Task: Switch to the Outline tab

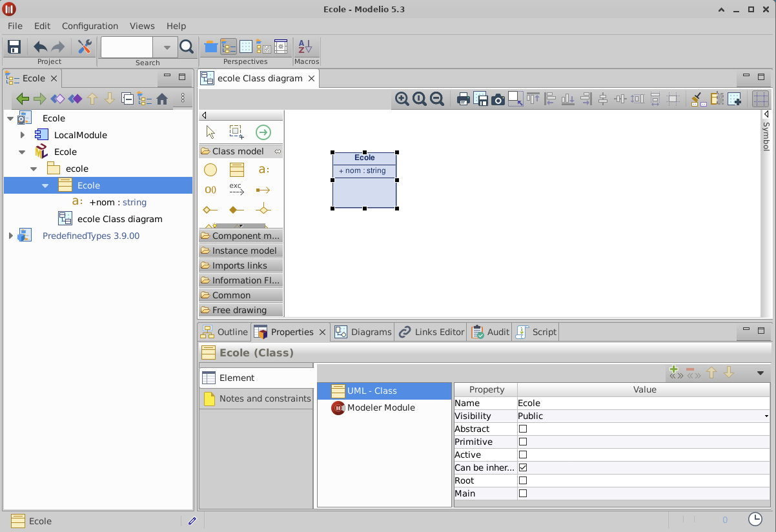Action: click(x=224, y=332)
